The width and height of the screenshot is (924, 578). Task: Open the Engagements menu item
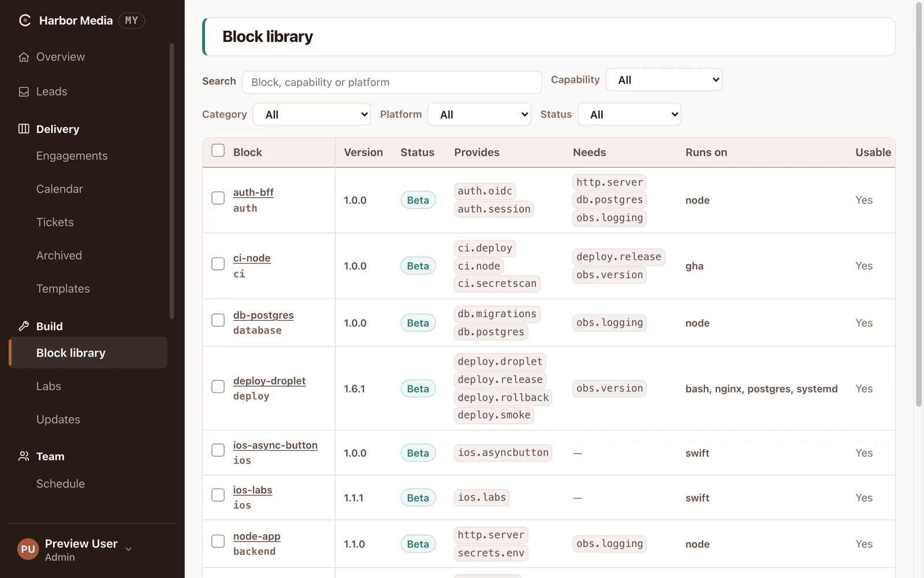[x=72, y=156]
